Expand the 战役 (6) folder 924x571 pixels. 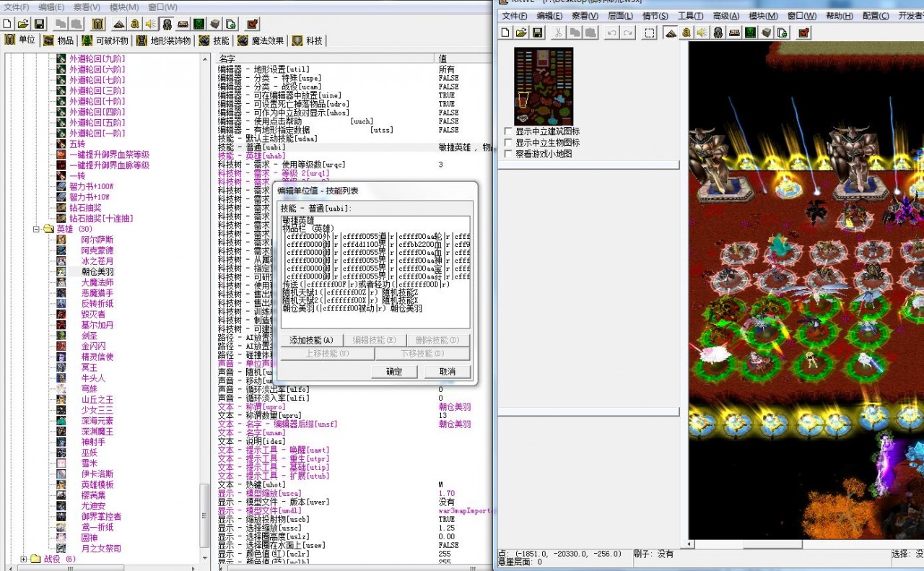(x=24, y=559)
